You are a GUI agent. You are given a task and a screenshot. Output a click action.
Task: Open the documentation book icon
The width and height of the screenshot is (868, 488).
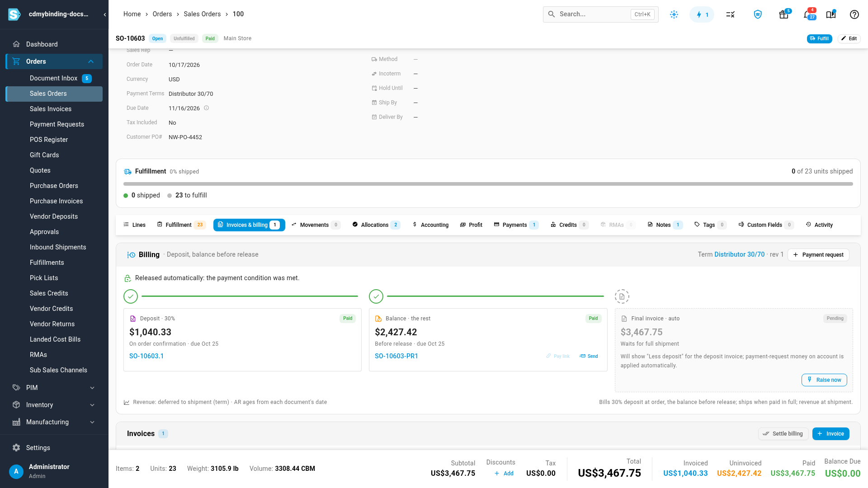[830, 14]
